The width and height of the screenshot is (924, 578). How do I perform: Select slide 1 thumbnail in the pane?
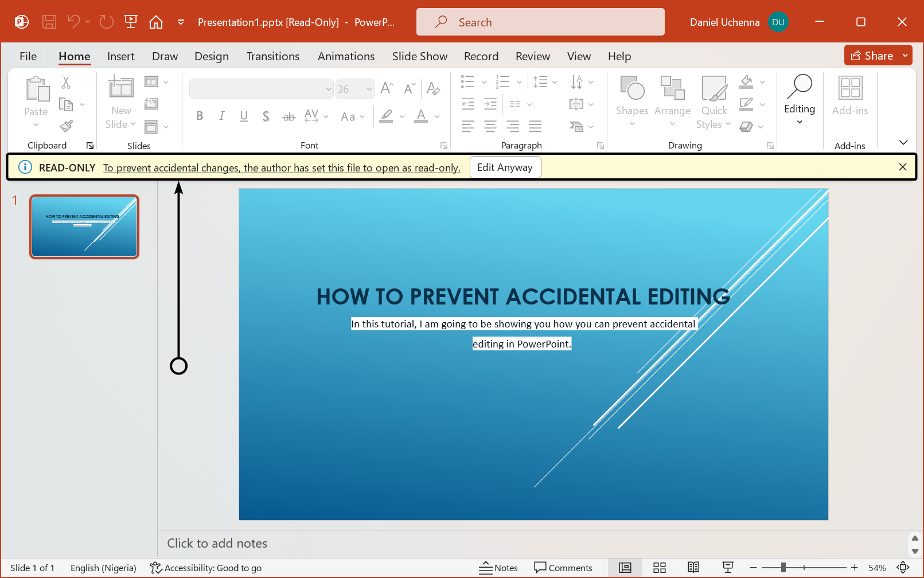click(84, 226)
